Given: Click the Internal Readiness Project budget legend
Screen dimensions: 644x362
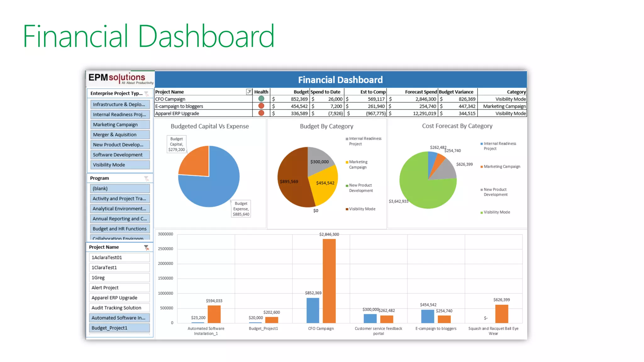Looking at the screenshot, I should pyautogui.click(x=364, y=141).
